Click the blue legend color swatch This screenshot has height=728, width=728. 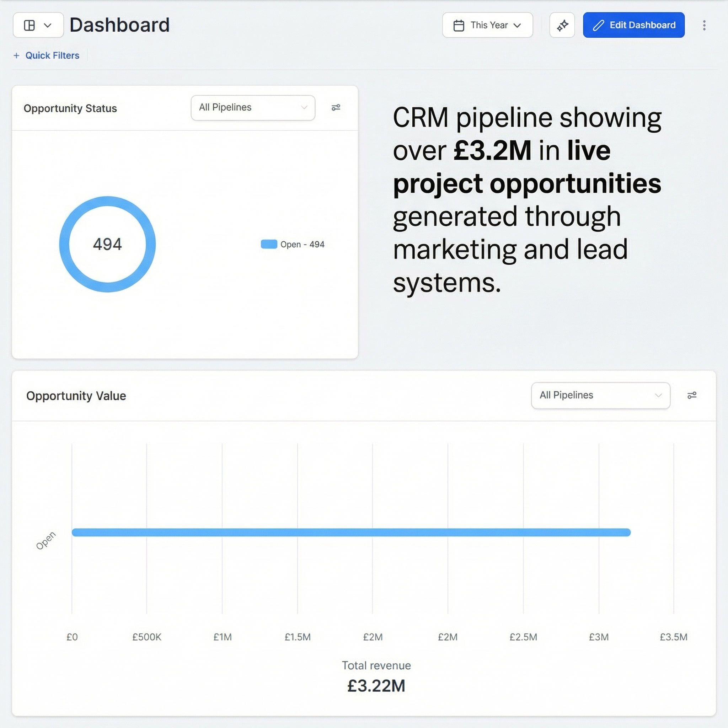pyautogui.click(x=269, y=244)
